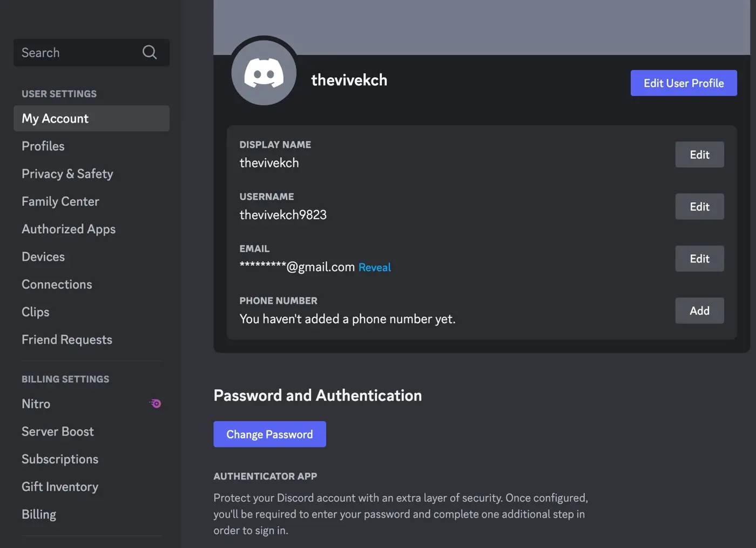Open Family Center section
756x548 pixels.
[91, 201]
